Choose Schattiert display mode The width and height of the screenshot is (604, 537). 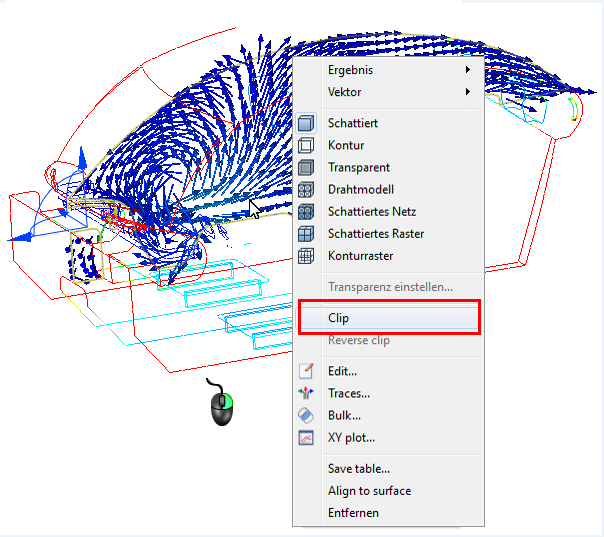388,123
